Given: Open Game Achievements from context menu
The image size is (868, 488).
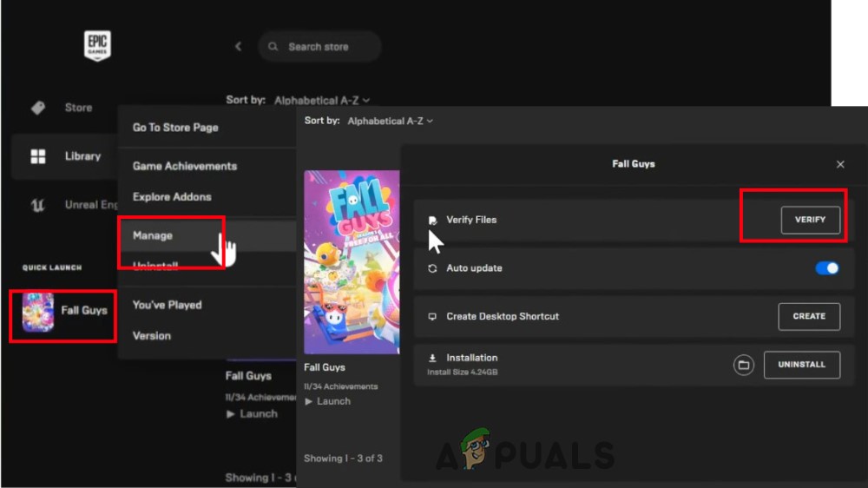Looking at the screenshot, I should (185, 166).
